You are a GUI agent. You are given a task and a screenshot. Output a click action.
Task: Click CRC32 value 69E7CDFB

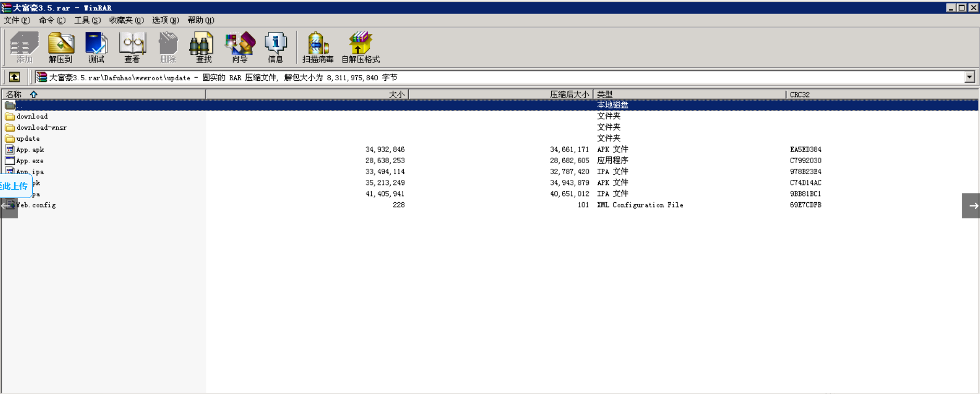point(805,205)
